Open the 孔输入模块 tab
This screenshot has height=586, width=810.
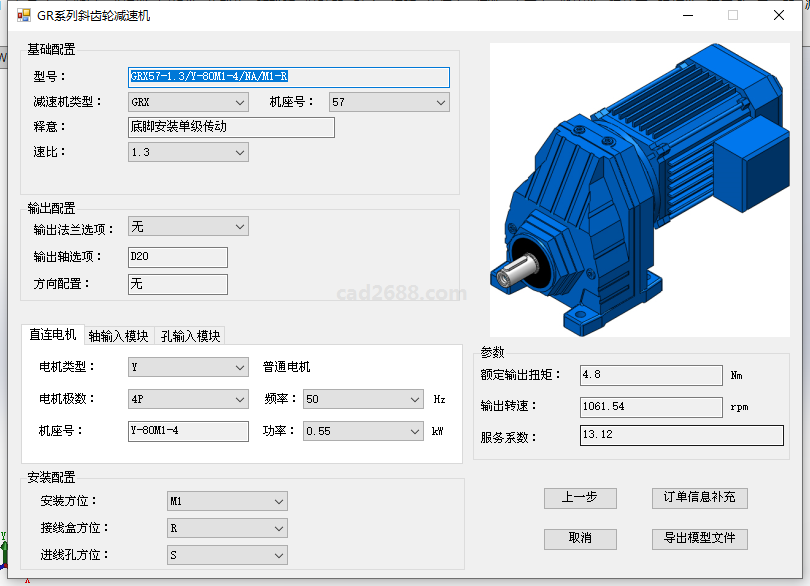point(190,336)
